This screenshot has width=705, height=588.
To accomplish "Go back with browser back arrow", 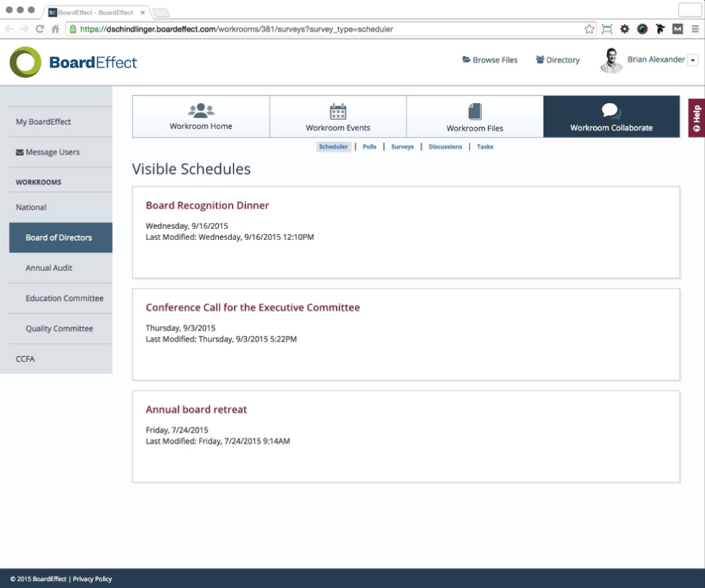I will pyautogui.click(x=9, y=29).
